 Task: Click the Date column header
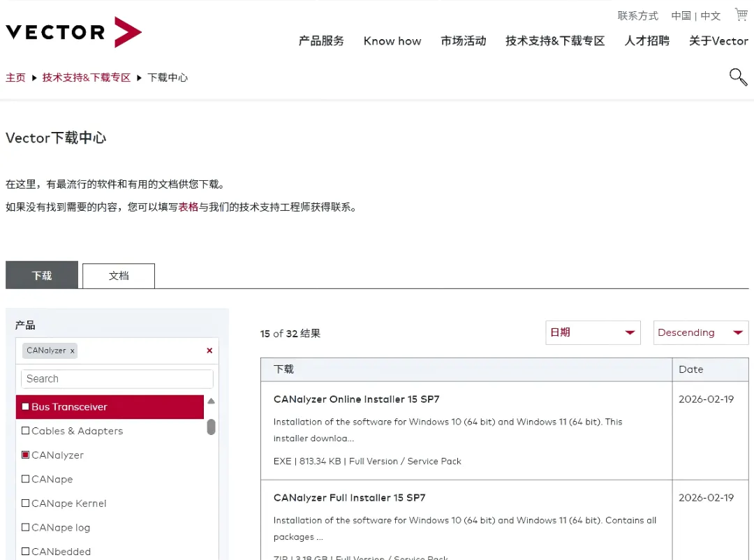pyautogui.click(x=691, y=369)
